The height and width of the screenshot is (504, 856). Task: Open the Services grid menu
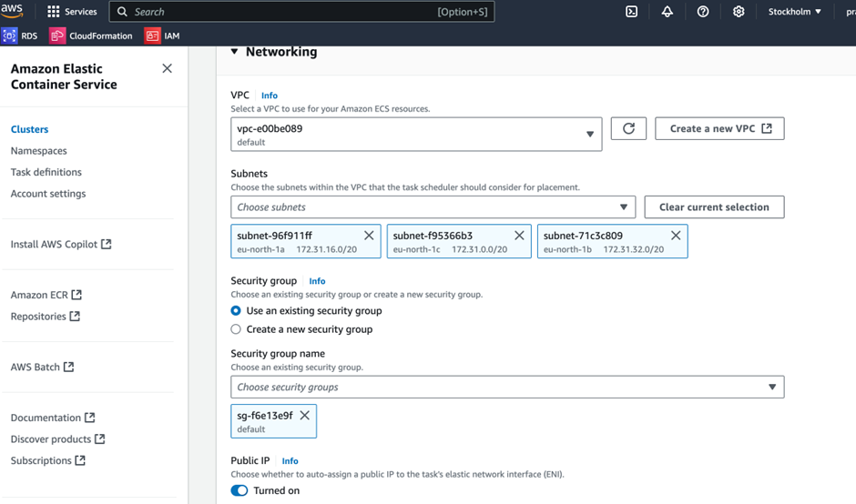(x=54, y=12)
